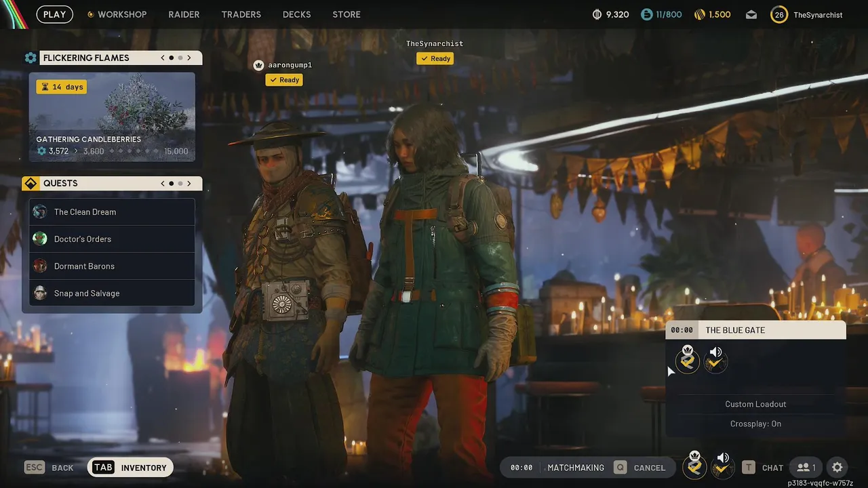This screenshot has height=488, width=868.
Task: Click the MATCHMAKING status text
Action: click(576, 468)
